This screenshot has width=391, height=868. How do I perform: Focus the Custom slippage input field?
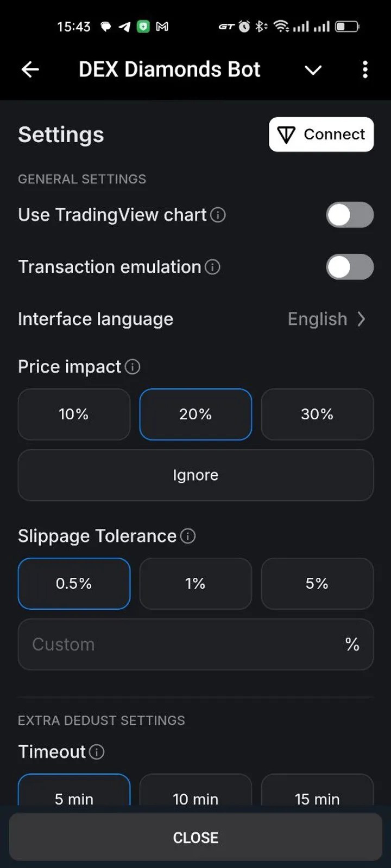click(x=179, y=644)
